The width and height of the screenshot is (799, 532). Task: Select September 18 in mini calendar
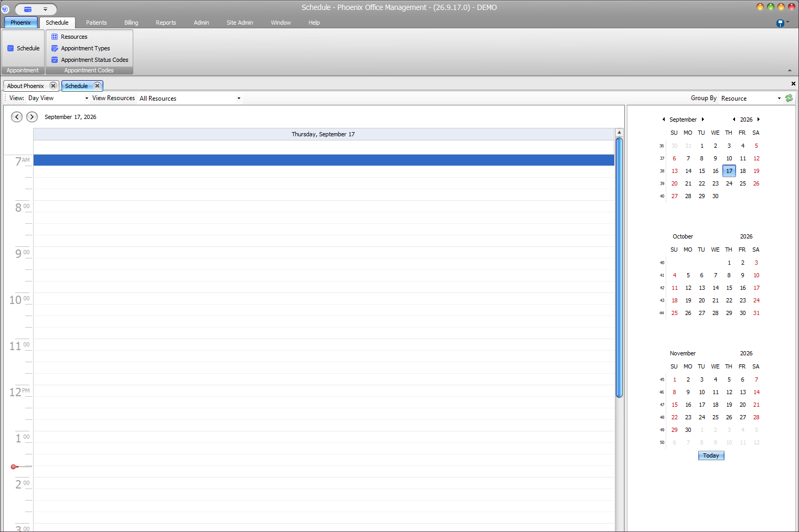(x=743, y=171)
